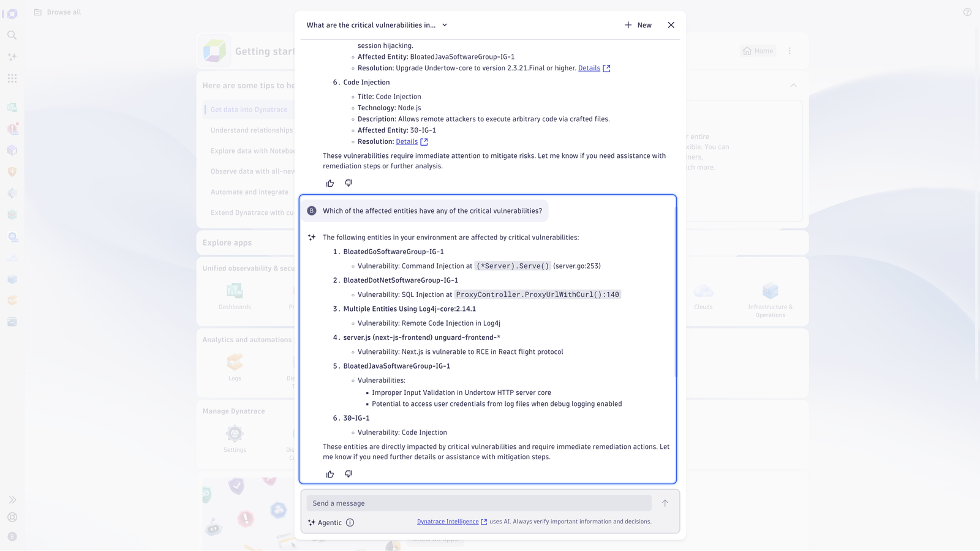Click ProxyController.ProxyUrlWithCurl():140 code text
Viewport: 980px width, 551px height.
(x=537, y=294)
